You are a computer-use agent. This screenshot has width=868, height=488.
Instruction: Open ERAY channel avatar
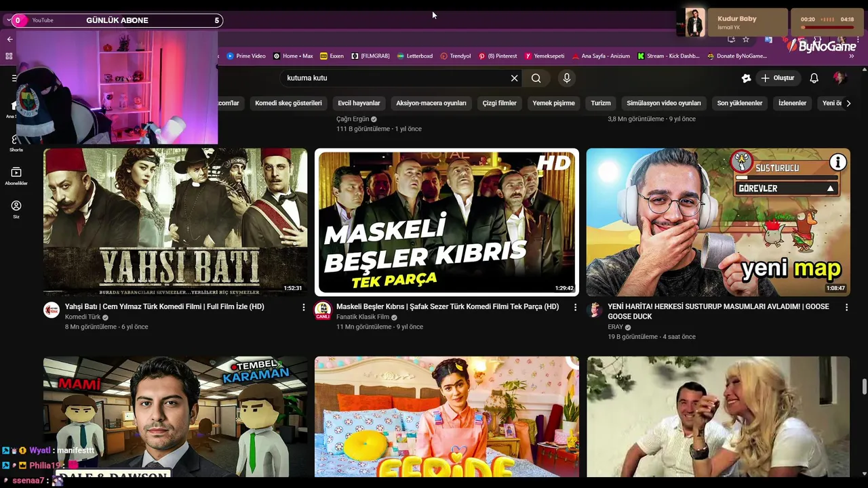[x=595, y=310]
